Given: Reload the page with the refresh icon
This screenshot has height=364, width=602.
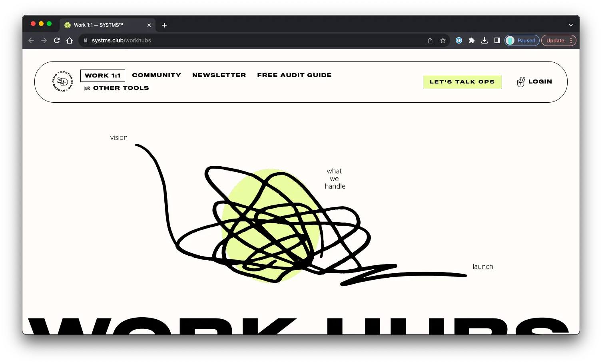Looking at the screenshot, I should [57, 40].
